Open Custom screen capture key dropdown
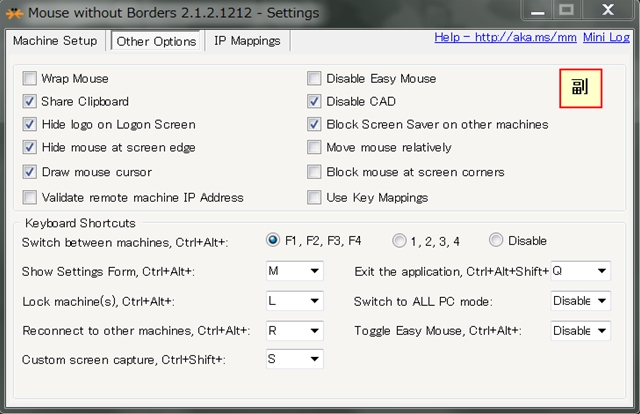Screen dimensions: 640x414 [x=295, y=359]
